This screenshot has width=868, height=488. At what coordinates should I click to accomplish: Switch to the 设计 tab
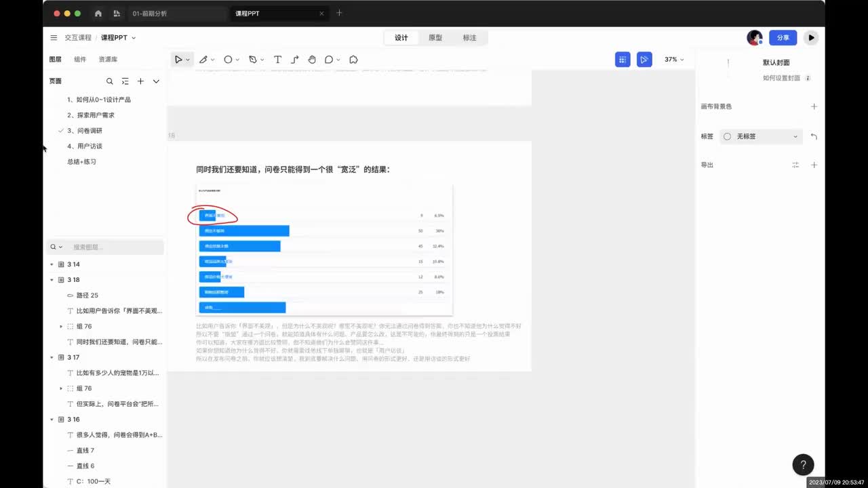point(401,38)
